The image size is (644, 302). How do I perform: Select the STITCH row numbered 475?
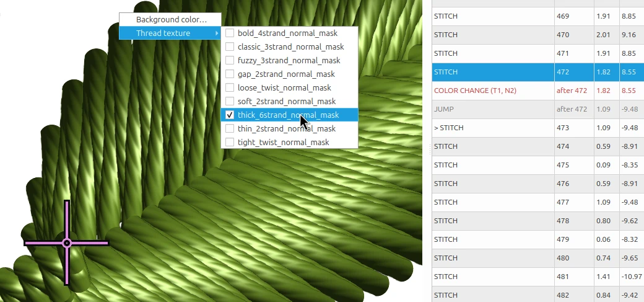point(537,165)
